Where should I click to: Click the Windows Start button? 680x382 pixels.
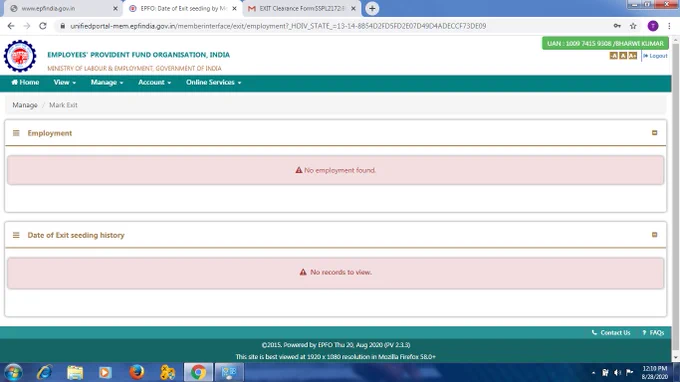(13, 372)
